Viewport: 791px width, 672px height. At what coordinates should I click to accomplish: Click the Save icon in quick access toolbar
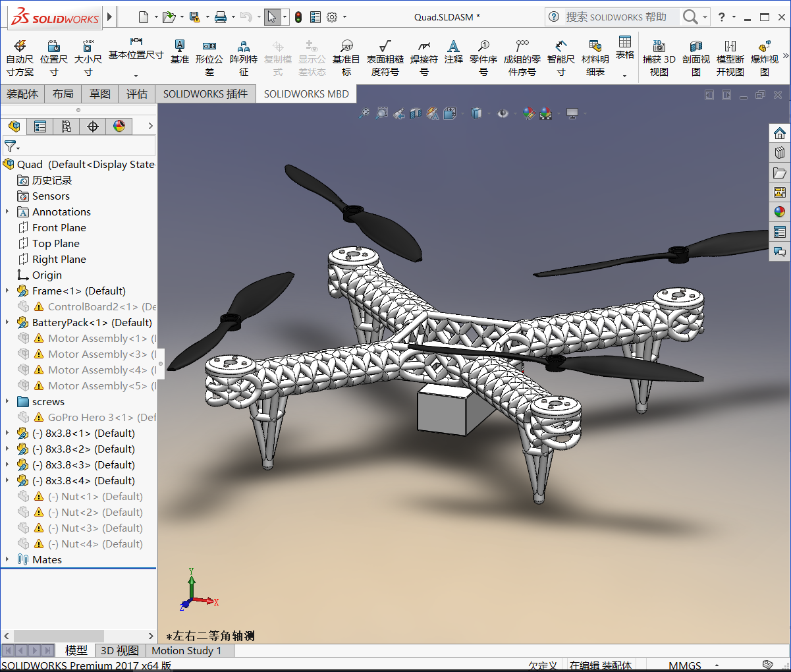click(x=194, y=17)
